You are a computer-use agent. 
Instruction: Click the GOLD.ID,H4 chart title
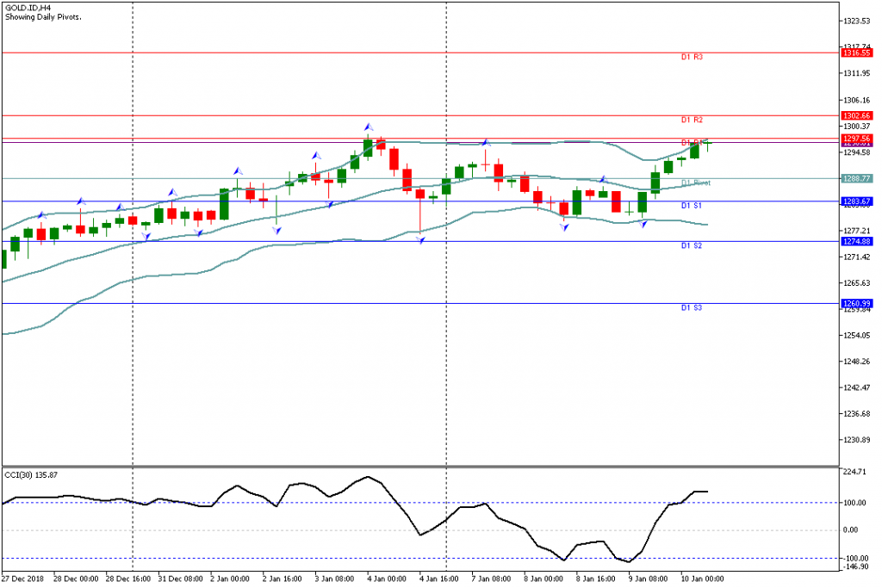pos(28,8)
